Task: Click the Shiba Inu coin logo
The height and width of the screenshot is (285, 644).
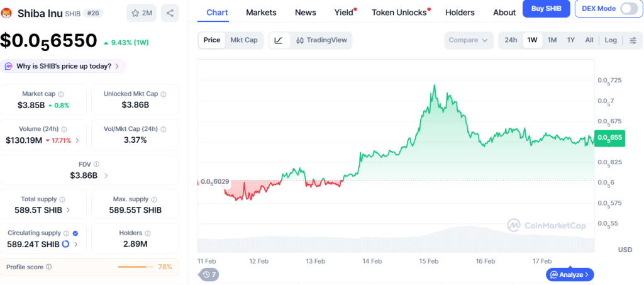Action: point(7,13)
